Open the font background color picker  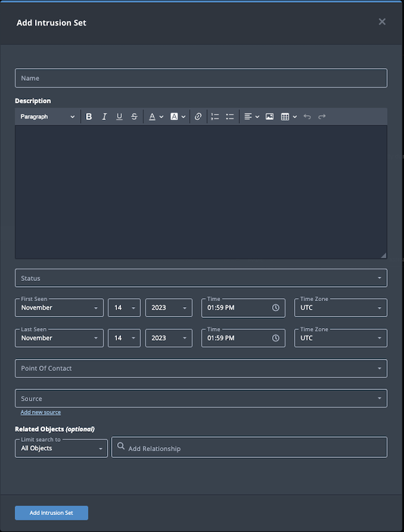pyautogui.click(x=178, y=117)
